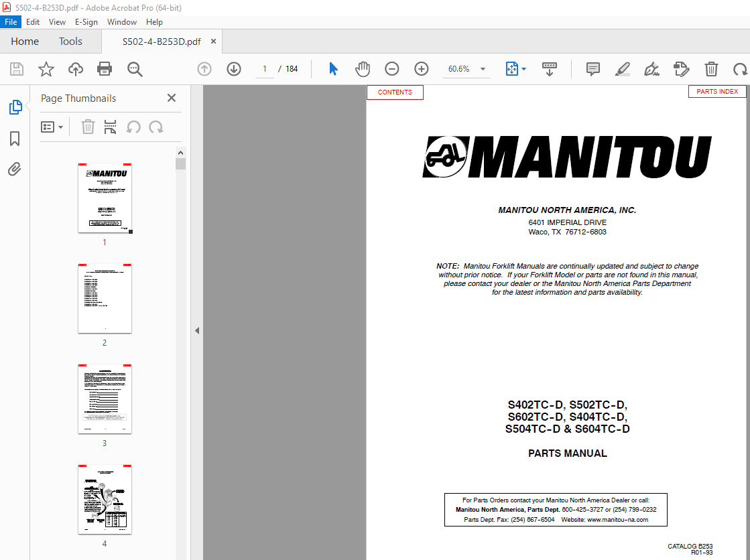Switch to the Tools tab
750x560 pixels.
[x=70, y=42]
